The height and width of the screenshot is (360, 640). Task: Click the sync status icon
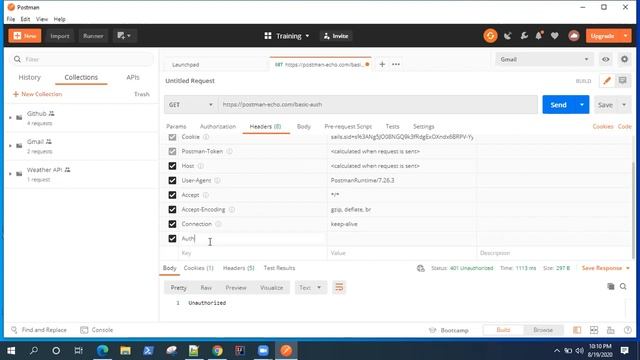coord(490,36)
